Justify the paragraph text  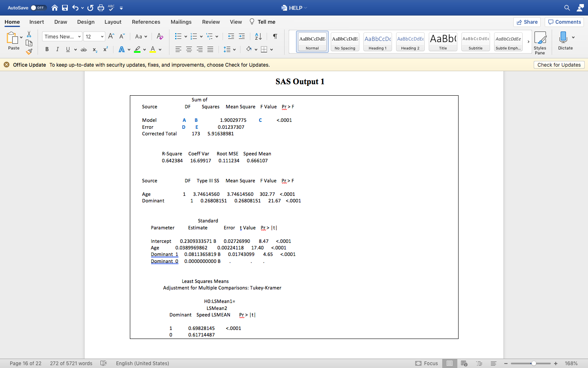pos(210,49)
